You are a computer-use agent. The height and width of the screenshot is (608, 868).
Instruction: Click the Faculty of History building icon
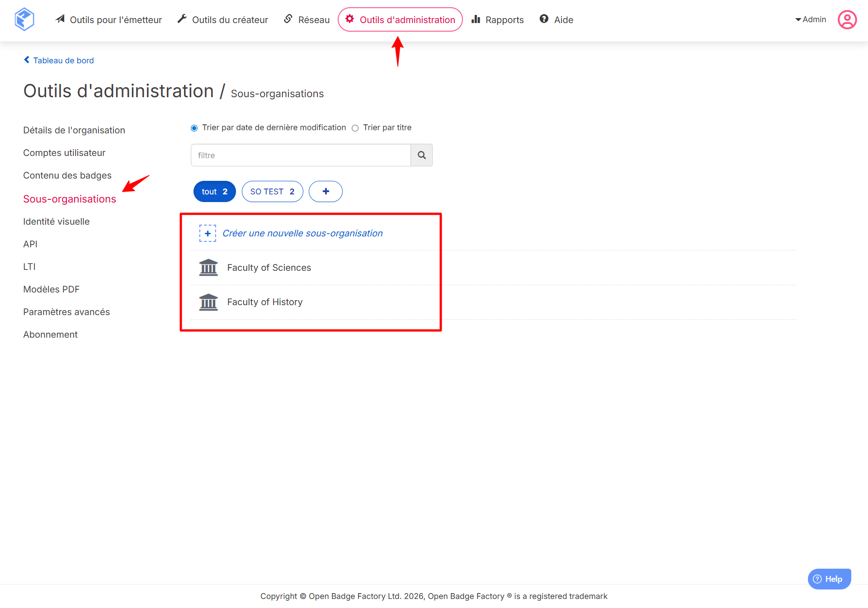point(208,302)
